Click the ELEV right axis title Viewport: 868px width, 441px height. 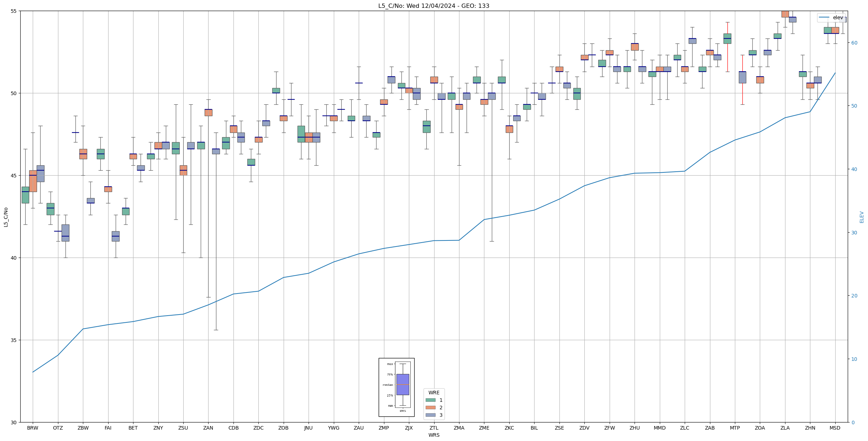[862, 217]
